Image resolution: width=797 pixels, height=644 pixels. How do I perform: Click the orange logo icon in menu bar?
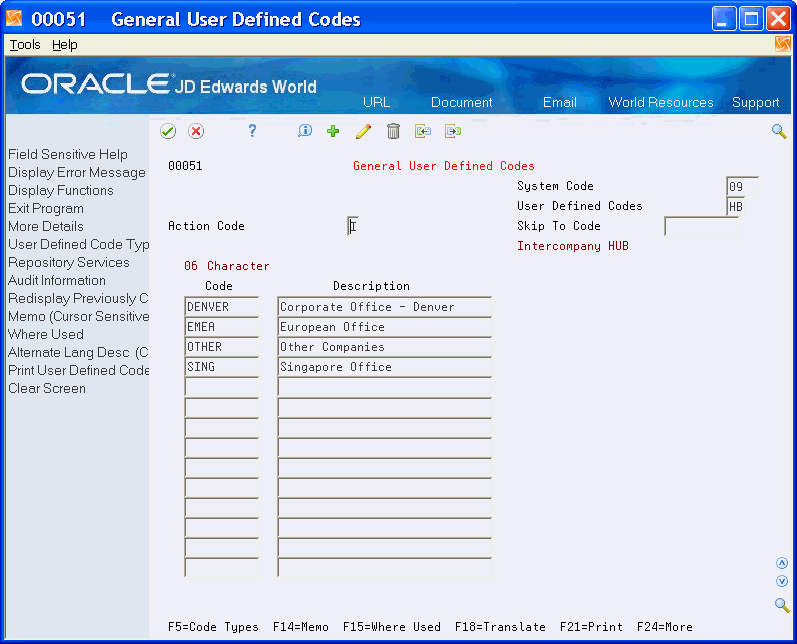pos(783,44)
